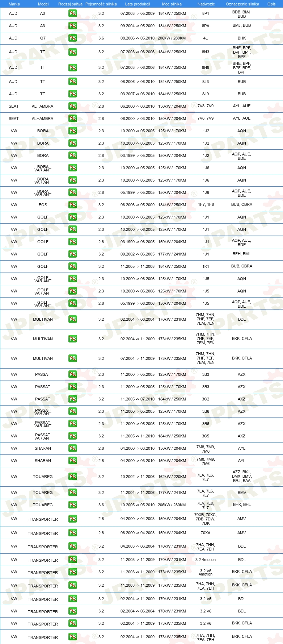This screenshot has width=283, height=644.
Task: Click the Moc silnika column header
Action: (x=172, y=4)
